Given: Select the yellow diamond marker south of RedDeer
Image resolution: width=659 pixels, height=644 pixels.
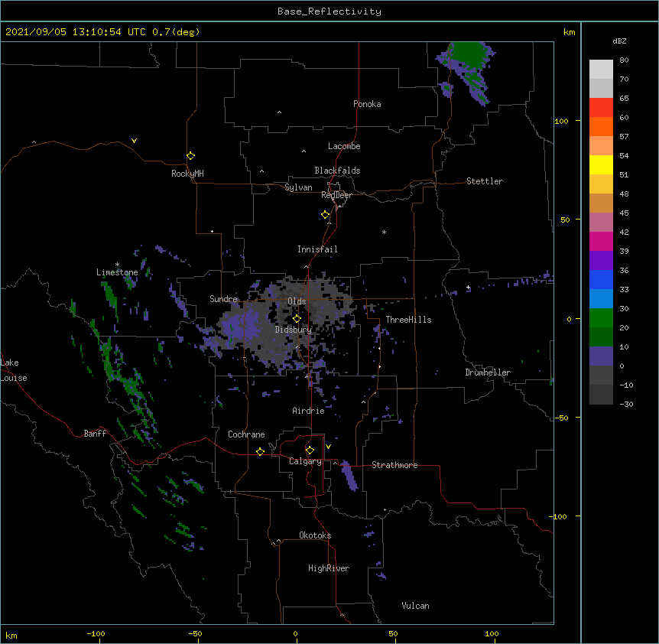Looking at the screenshot, I should pyautogui.click(x=326, y=215).
